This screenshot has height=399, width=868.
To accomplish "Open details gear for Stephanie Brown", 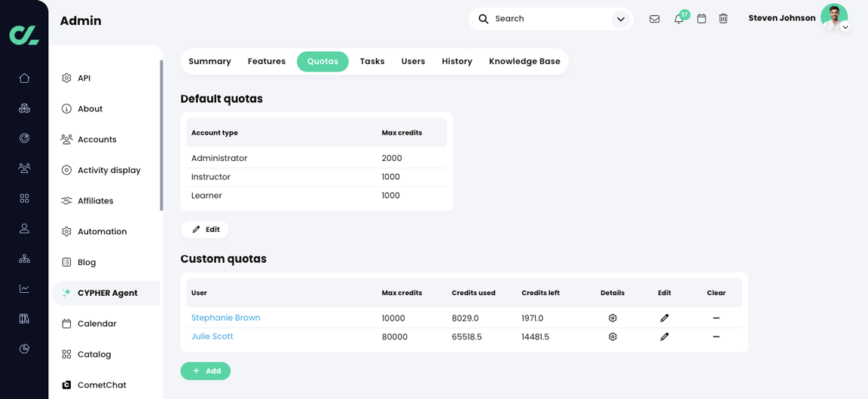I will [x=613, y=318].
